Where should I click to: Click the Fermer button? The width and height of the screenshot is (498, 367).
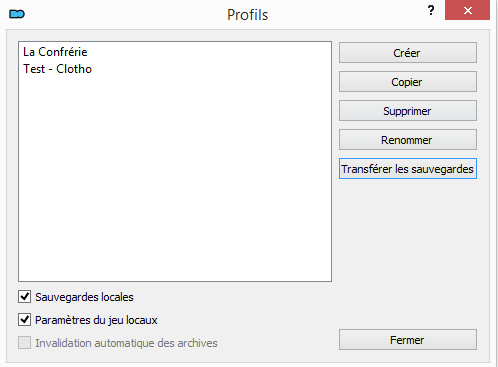point(408,340)
